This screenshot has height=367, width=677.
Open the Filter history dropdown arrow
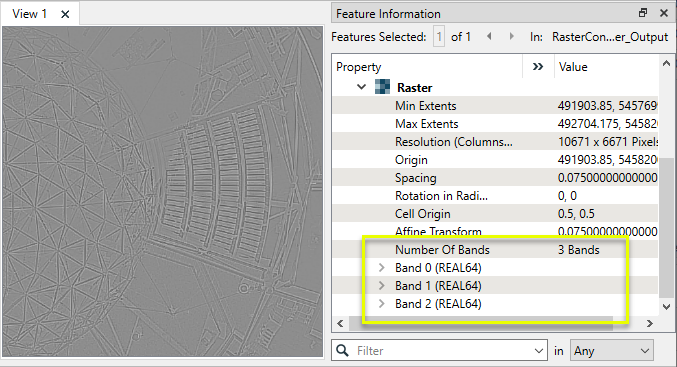point(539,351)
